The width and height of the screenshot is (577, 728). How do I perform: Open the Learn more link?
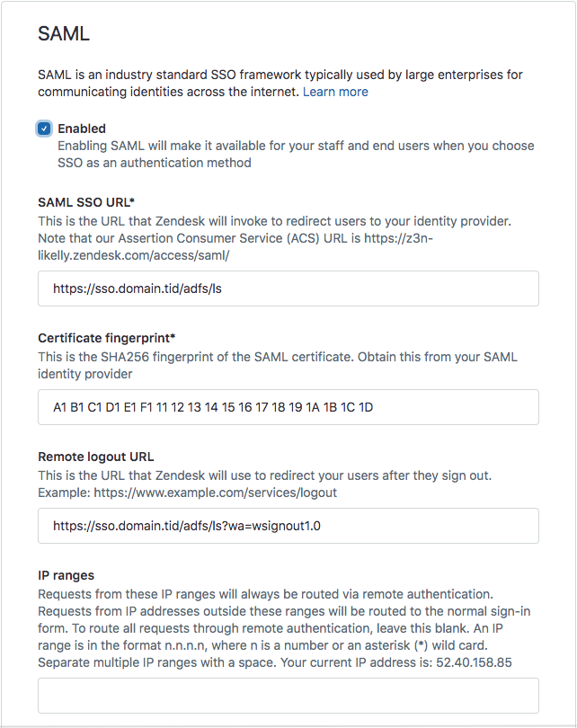click(x=335, y=92)
